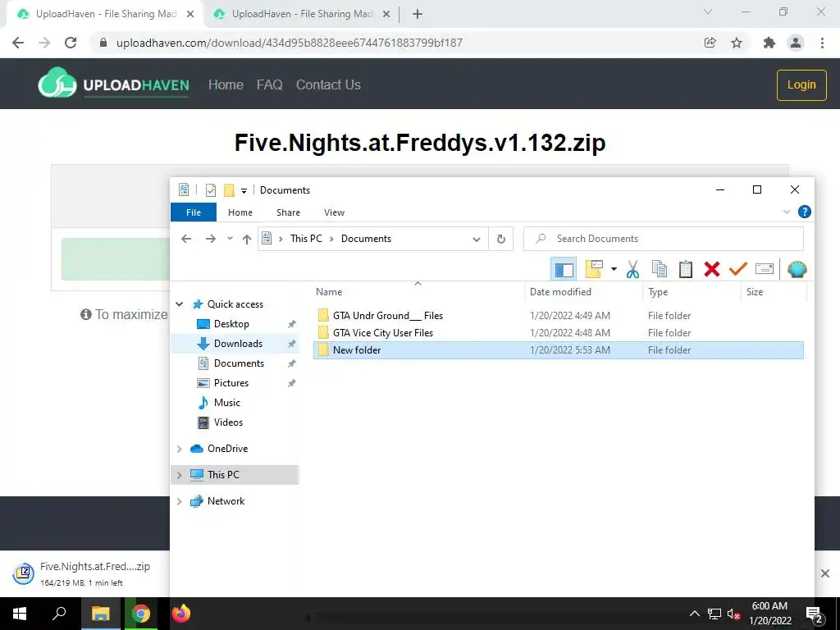Screen dimensions: 840x630
Task: Open the Chrome Extensions puzzle icon
Action: [769, 43]
